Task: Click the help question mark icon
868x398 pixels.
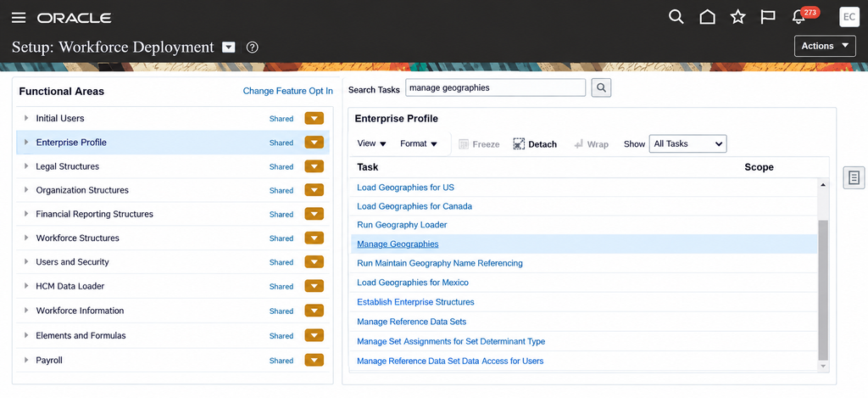Action: point(253,48)
